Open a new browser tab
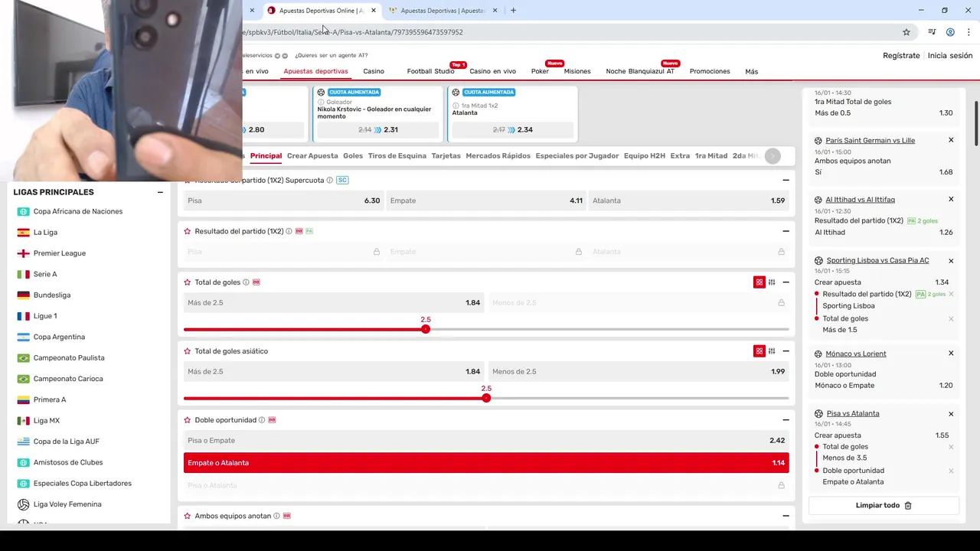 click(513, 11)
